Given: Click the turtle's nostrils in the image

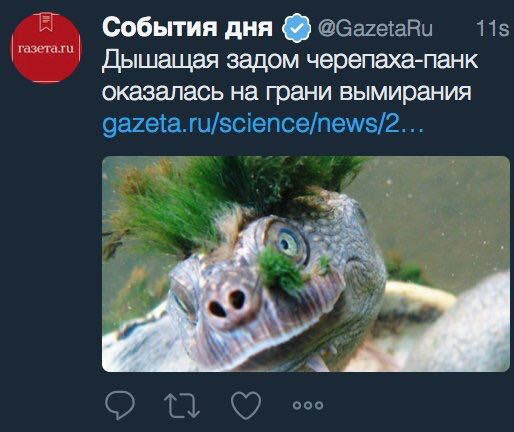Looking at the screenshot, I should click(x=227, y=304).
